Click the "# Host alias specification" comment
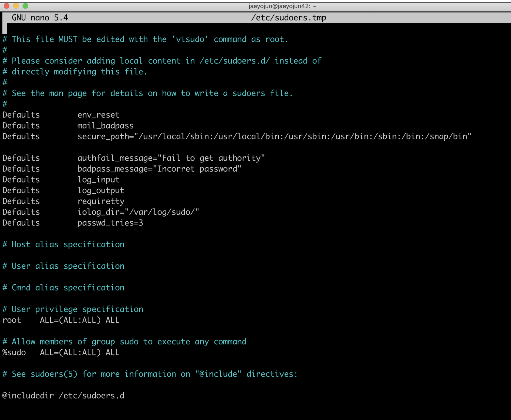Screen dimensions: 511x420 63,245
